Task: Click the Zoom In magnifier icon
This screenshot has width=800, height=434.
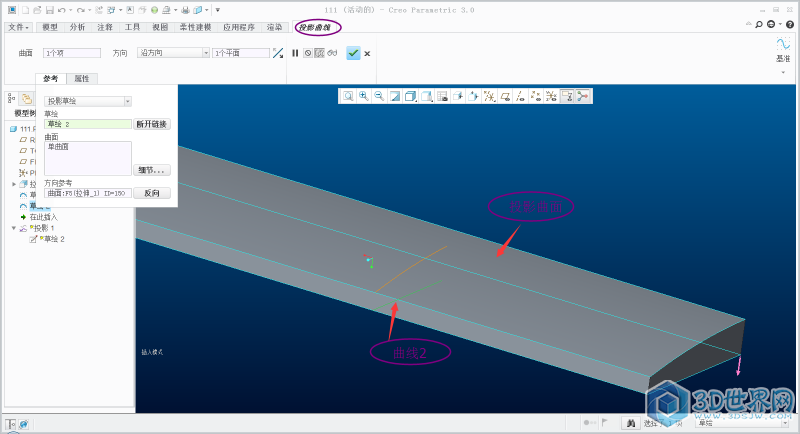Action: coord(364,96)
